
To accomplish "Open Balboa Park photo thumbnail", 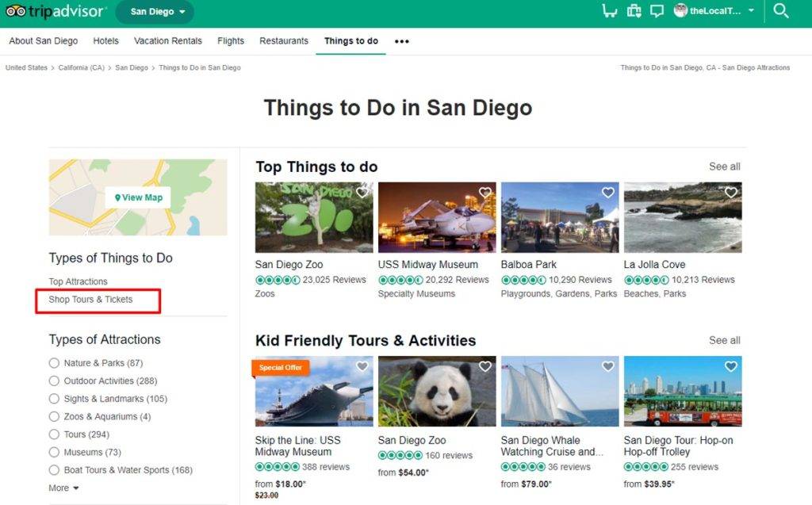I will coord(560,217).
